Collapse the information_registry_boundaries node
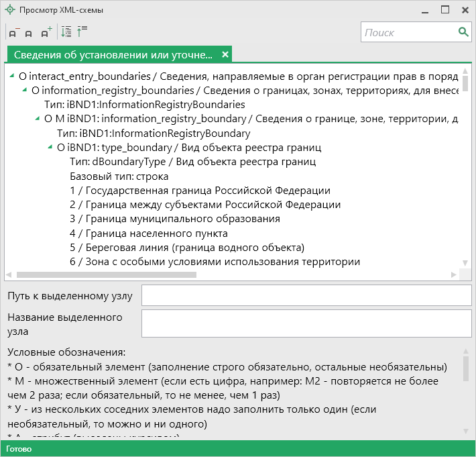The image size is (476, 457). 25,90
